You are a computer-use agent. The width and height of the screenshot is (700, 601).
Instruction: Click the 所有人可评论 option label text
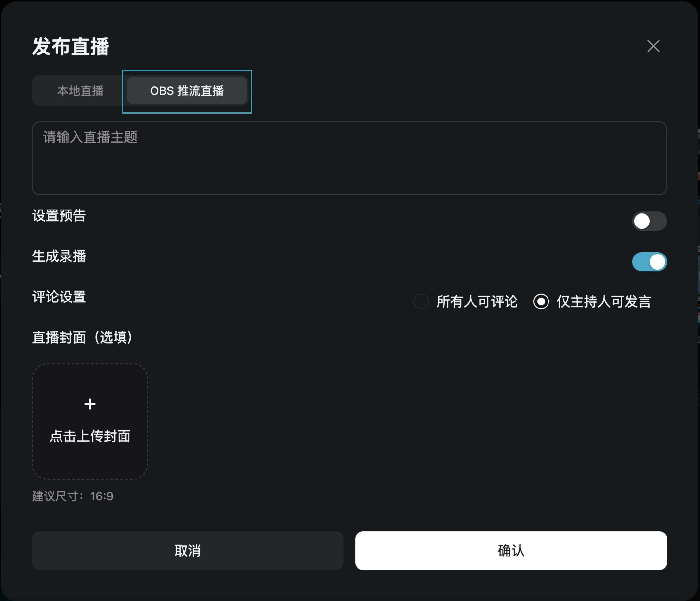[477, 301]
